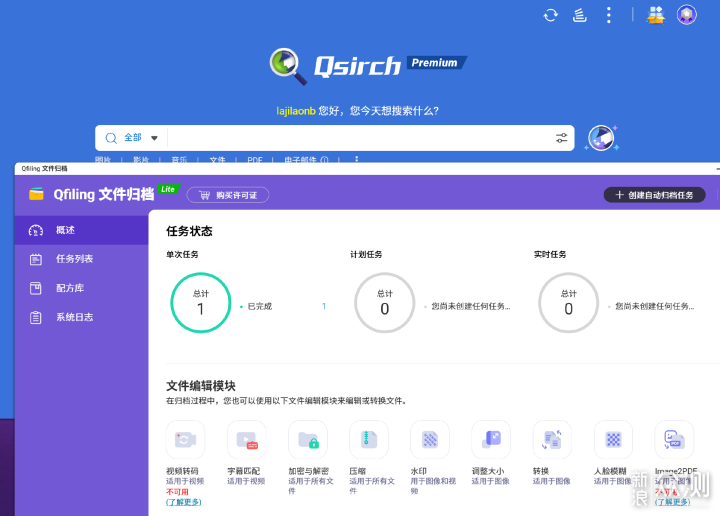Open the Qsirch user avatar icon
The image size is (720, 516).
(686, 15)
